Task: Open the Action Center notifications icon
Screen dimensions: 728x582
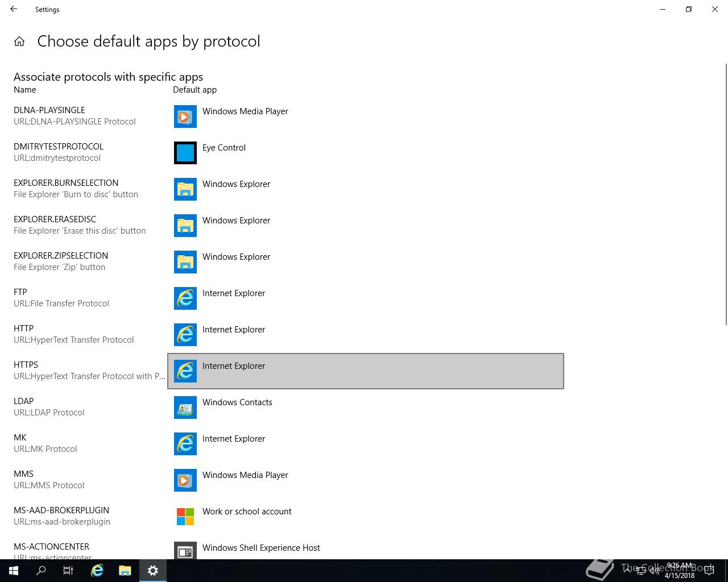Action: [x=709, y=571]
